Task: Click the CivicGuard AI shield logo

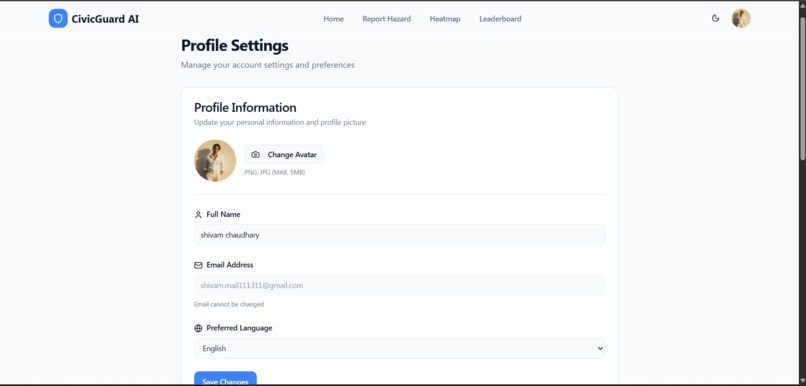Action: (x=58, y=19)
